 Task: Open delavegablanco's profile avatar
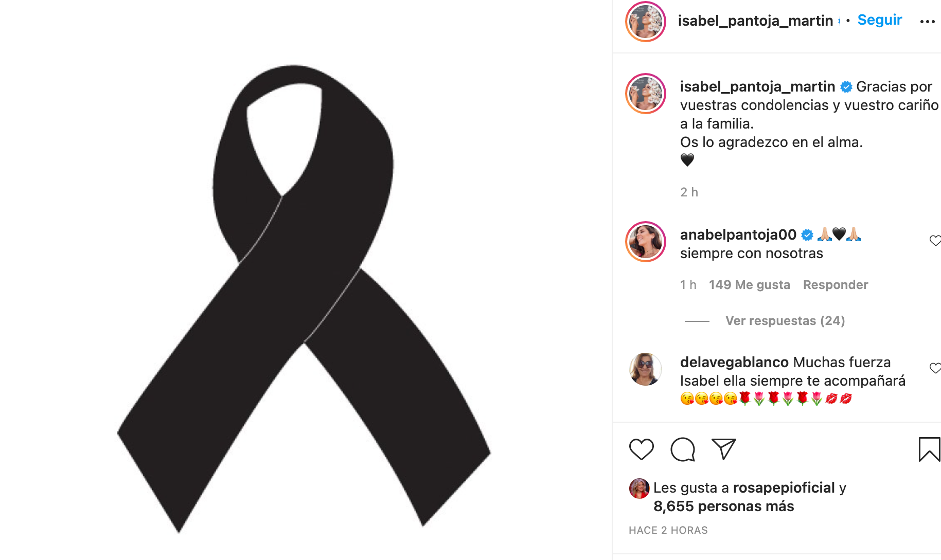[x=646, y=369]
